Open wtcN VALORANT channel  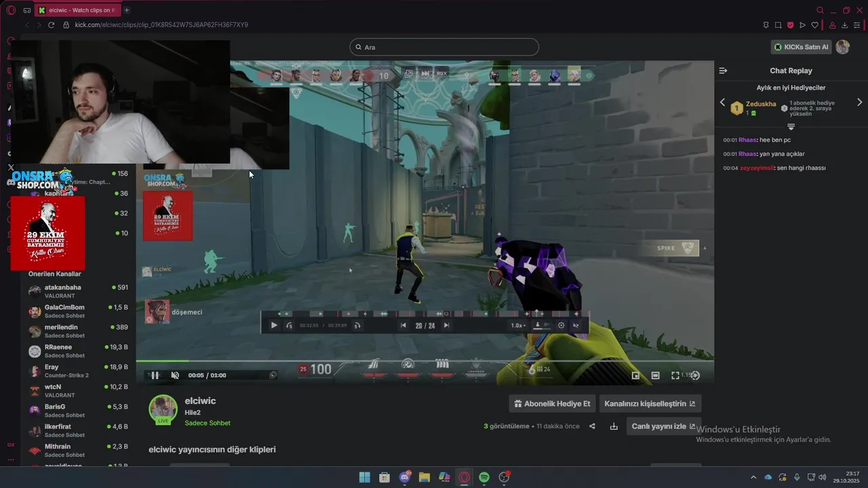point(78,390)
